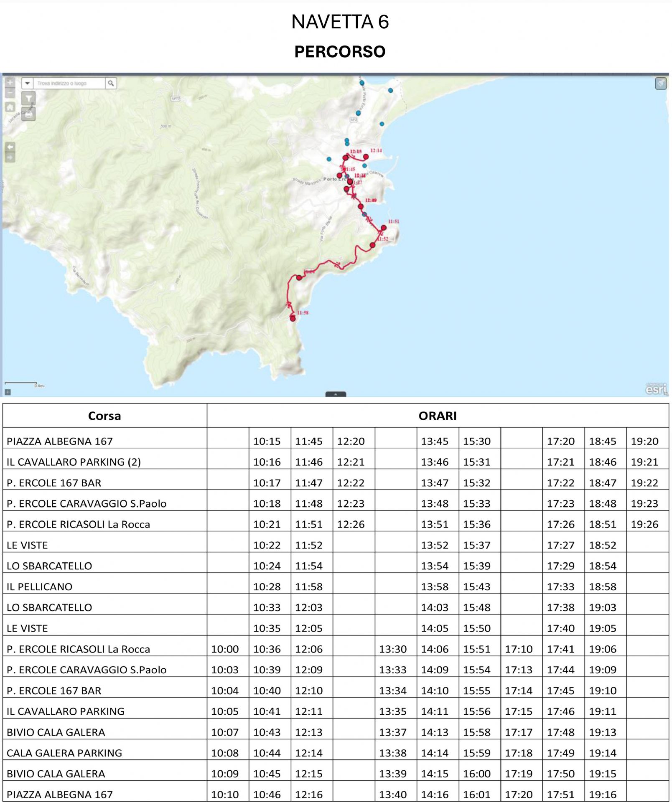
Task: Select the red stop marker labeled 11:58
Action: (x=293, y=319)
